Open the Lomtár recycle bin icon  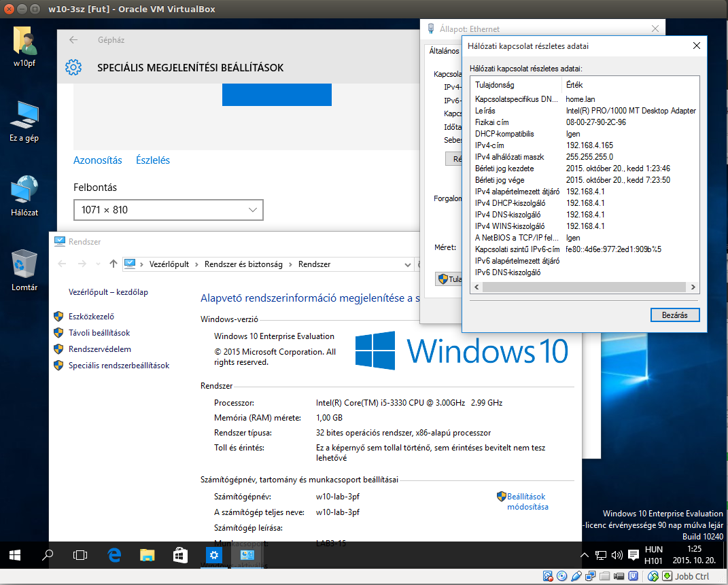coord(24,270)
